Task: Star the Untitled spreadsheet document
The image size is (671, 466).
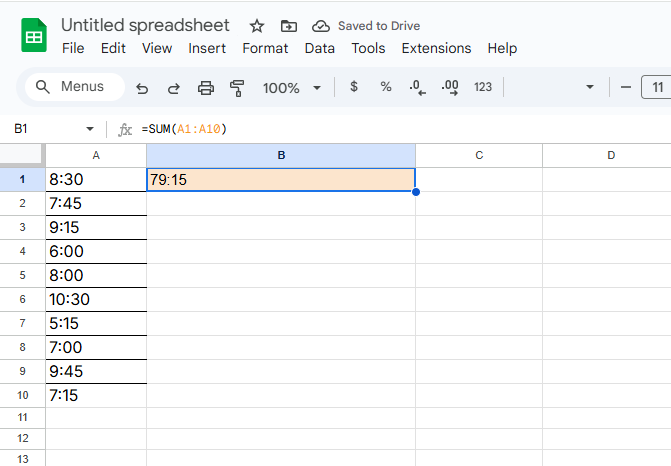Action: click(x=257, y=26)
